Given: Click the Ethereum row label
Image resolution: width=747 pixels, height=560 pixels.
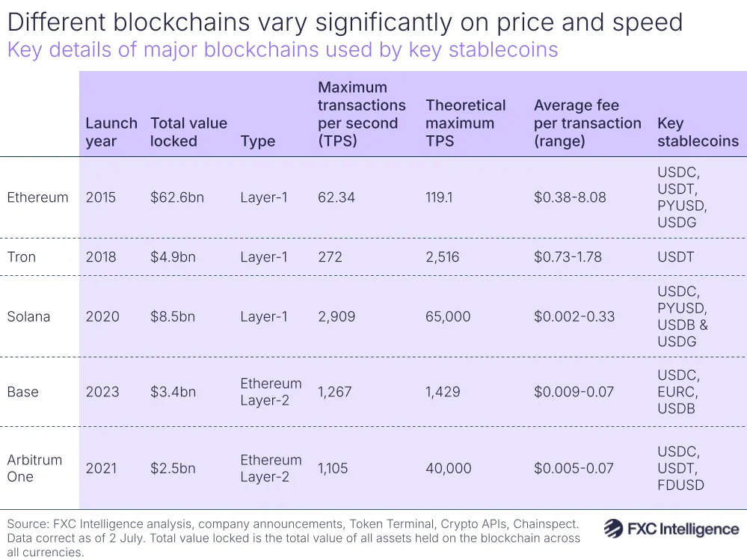Looking at the screenshot, I should tap(37, 197).
